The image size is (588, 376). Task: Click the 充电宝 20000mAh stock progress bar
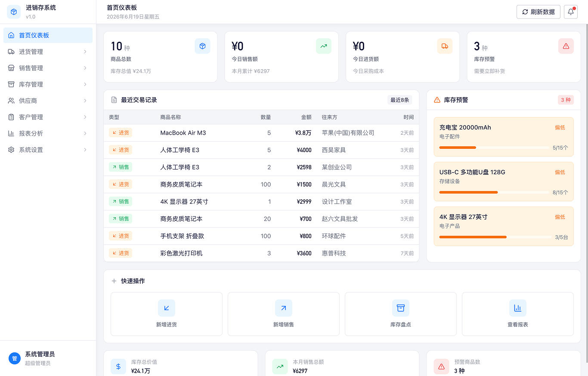494,148
